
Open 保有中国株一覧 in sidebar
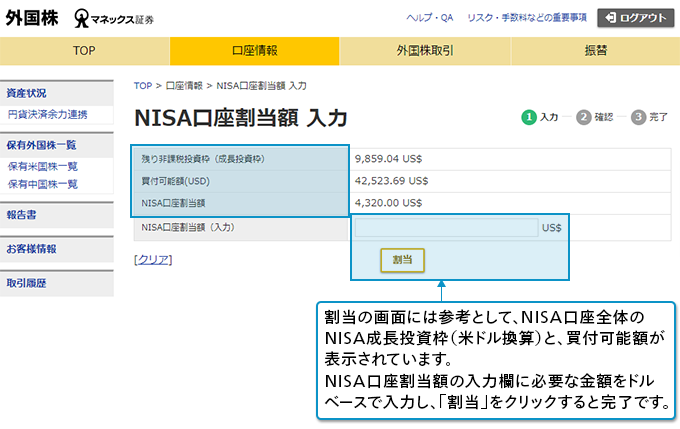[42, 184]
